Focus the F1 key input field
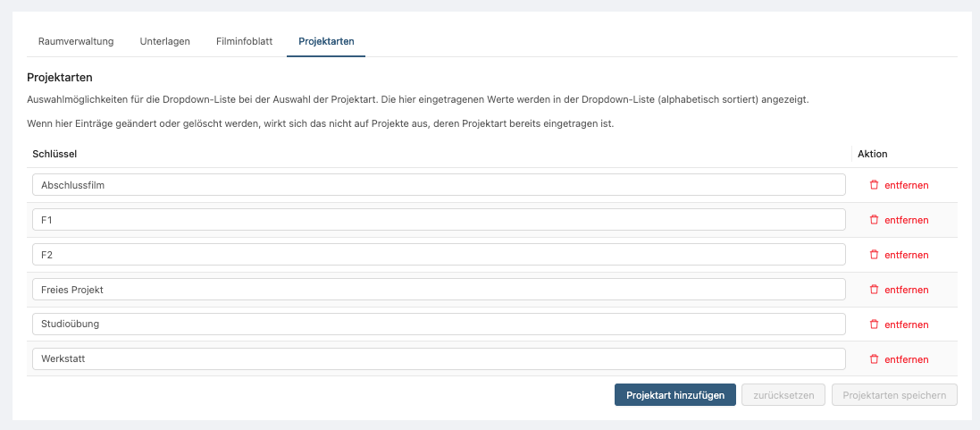 [438, 220]
